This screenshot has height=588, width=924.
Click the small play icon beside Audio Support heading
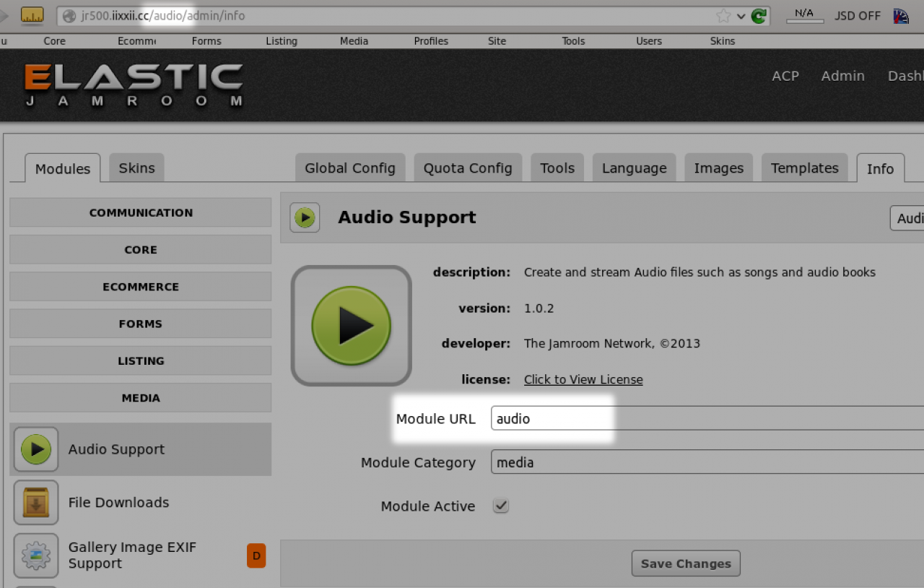coord(305,217)
